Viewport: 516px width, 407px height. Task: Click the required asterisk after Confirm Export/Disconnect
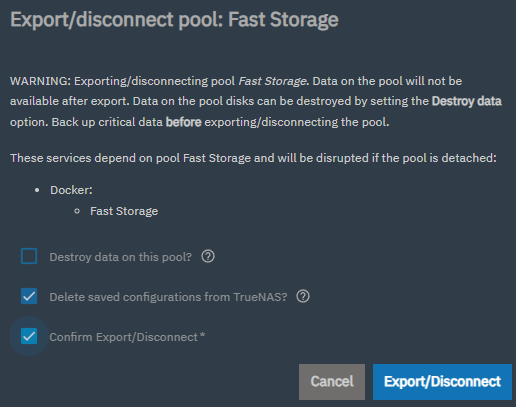click(202, 335)
